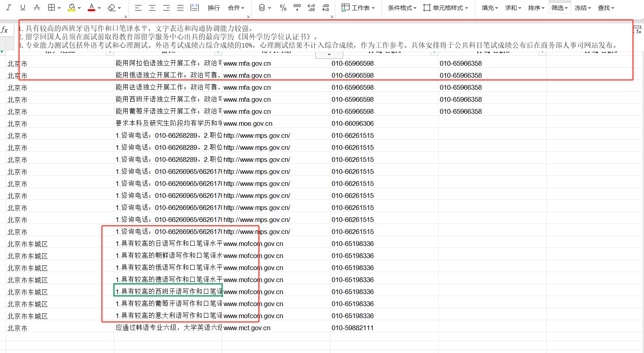Click the eraser clear-format icon

[x=112, y=8]
